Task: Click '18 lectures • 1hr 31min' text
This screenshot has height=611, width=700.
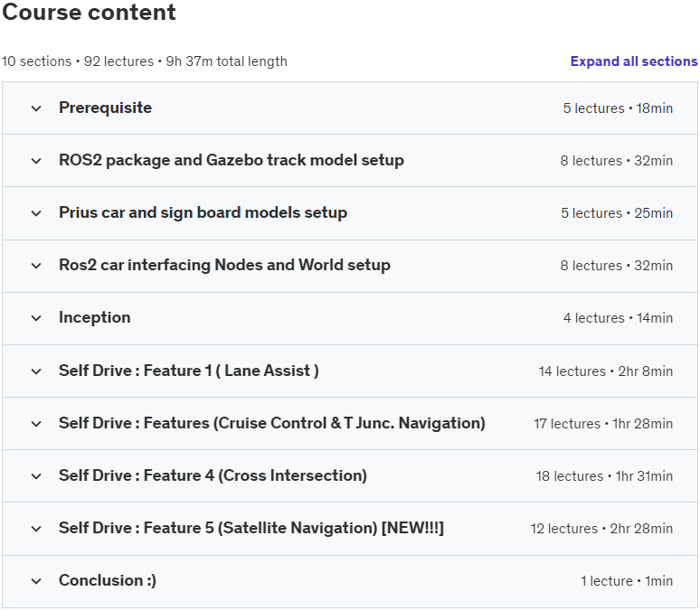Action: pyautogui.click(x=604, y=475)
